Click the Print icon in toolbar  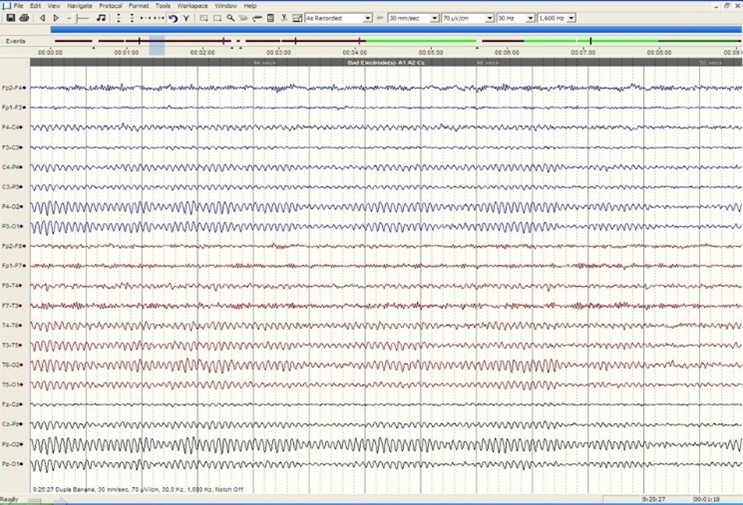(24, 18)
